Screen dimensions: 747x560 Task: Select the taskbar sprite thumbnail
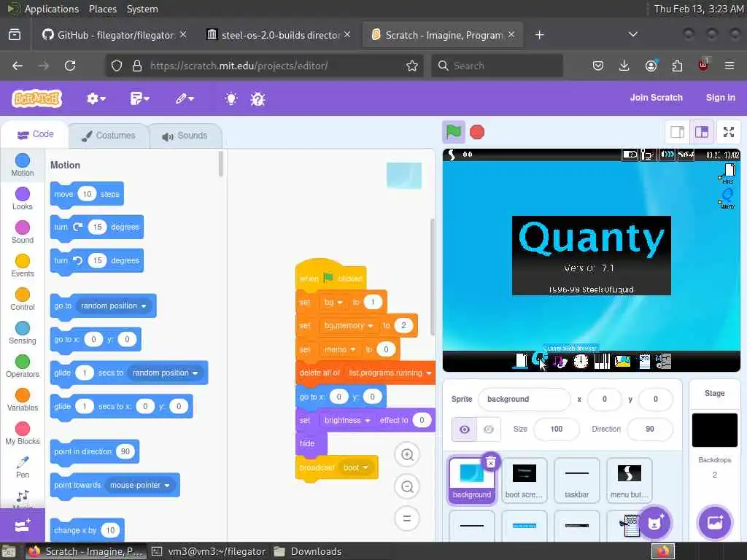pyautogui.click(x=576, y=480)
